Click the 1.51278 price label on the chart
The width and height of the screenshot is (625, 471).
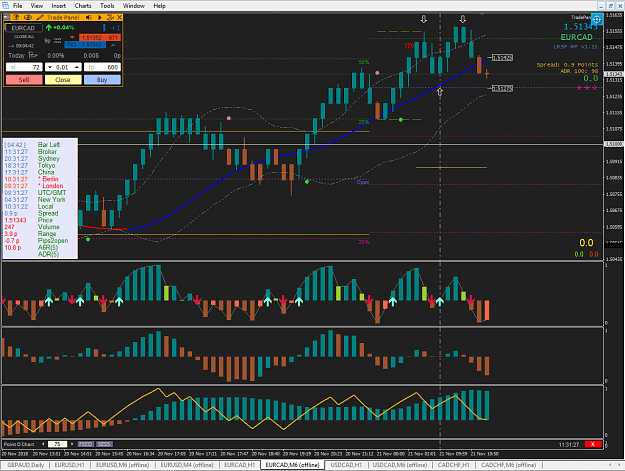(x=502, y=88)
